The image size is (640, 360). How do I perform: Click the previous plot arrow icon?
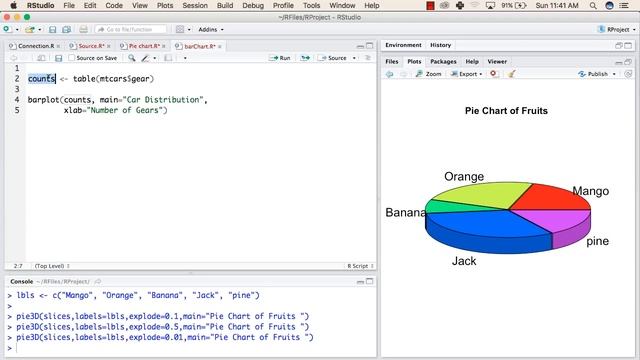(389, 74)
